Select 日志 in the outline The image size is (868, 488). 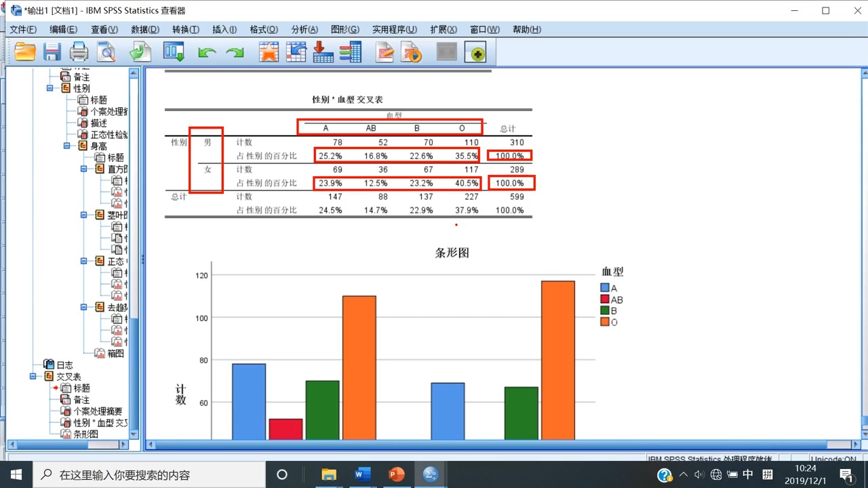64,365
